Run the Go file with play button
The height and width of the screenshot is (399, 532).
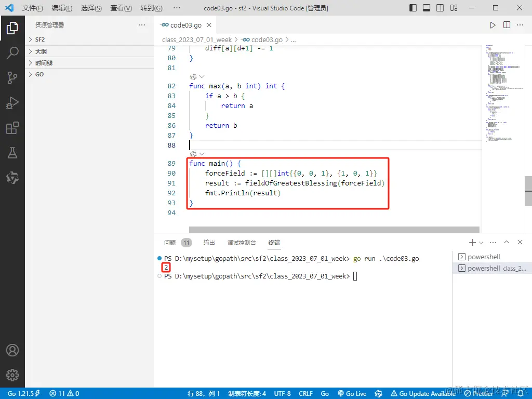coord(493,25)
